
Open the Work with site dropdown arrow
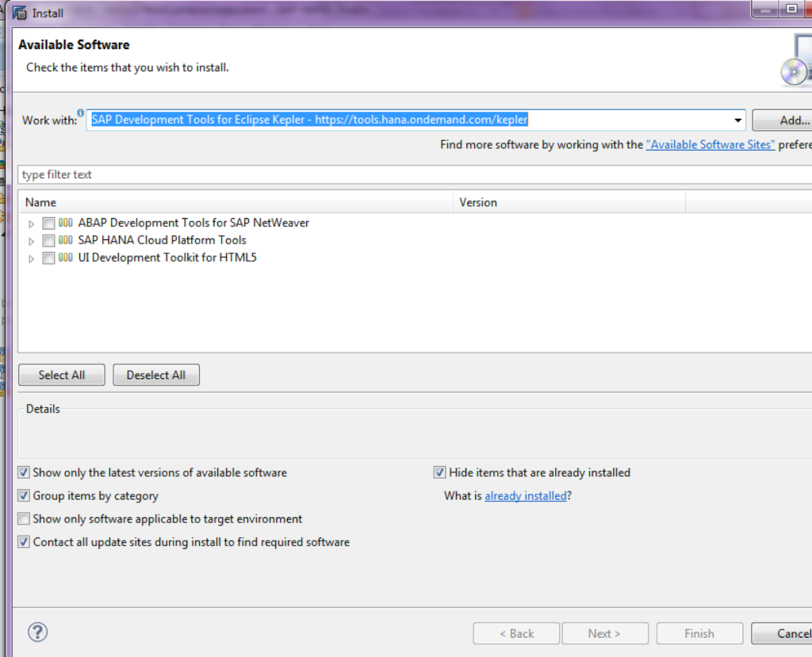pos(737,120)
